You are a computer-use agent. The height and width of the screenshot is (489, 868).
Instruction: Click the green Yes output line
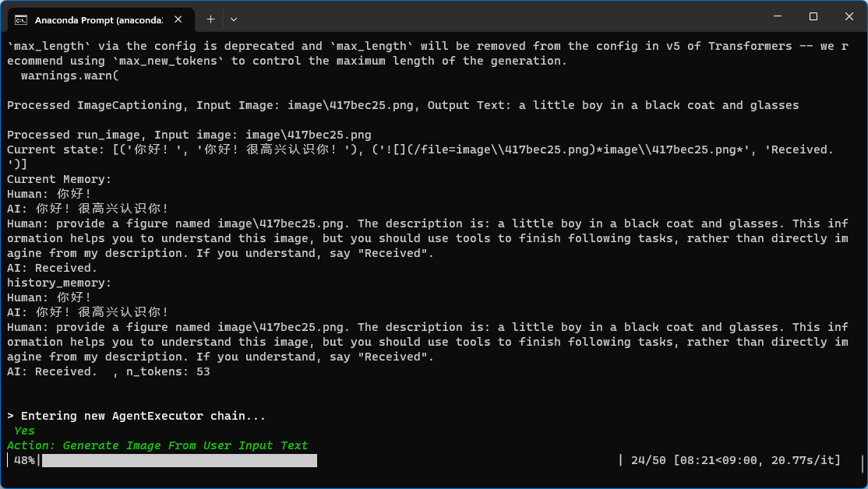24,430
